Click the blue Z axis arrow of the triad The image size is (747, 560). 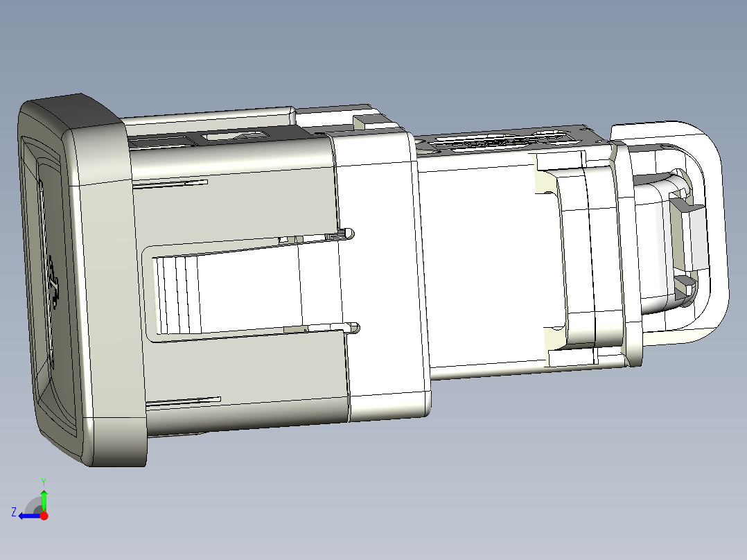pos(28,516)
